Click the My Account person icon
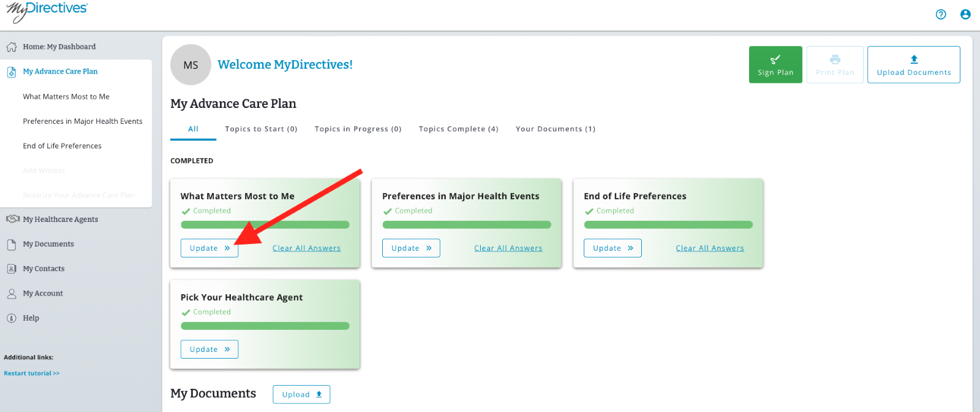 [x=11, y=294]
